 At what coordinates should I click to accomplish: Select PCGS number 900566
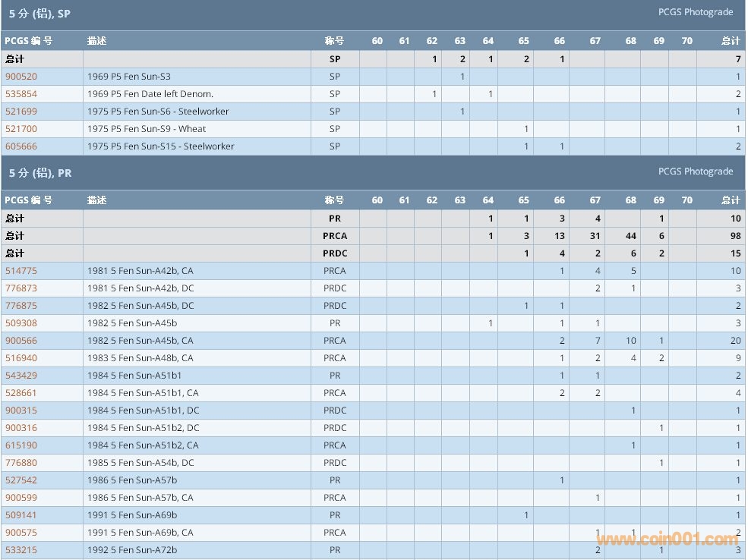click(21, 341)
